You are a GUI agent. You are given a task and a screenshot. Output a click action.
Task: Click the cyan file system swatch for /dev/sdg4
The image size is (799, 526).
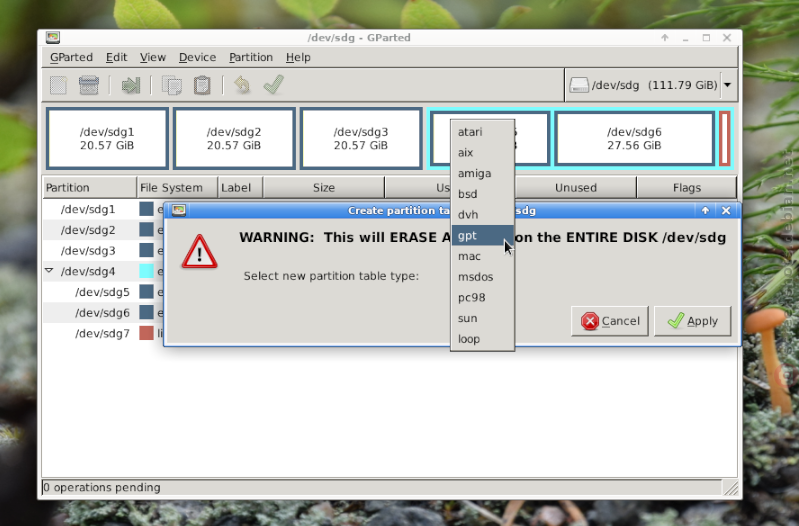[x=147, y=271]
